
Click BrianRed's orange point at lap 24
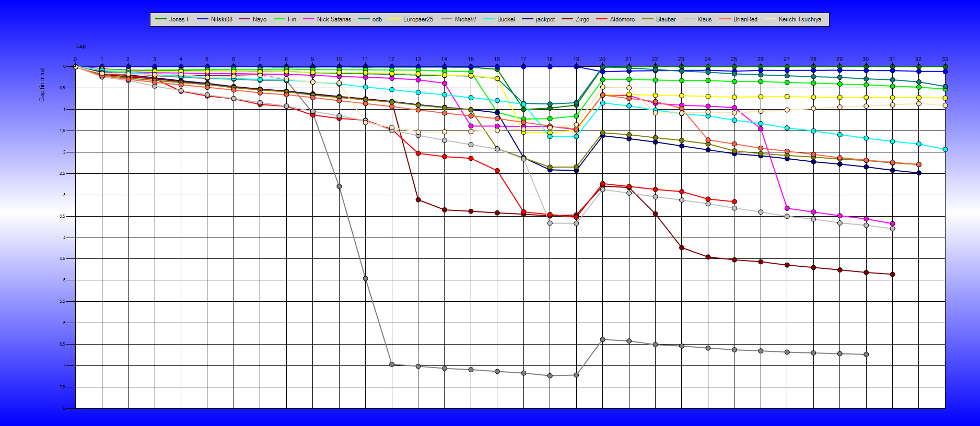tap(708, 140)
